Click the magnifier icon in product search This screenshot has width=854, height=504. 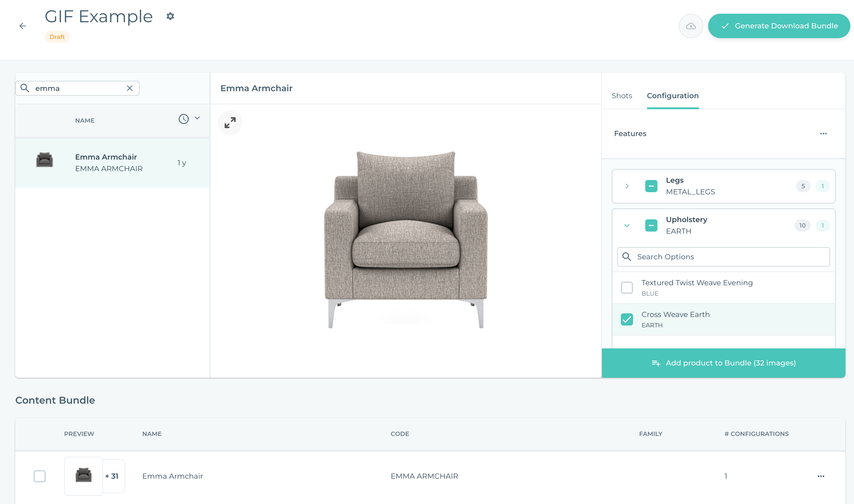click(25, 88)
